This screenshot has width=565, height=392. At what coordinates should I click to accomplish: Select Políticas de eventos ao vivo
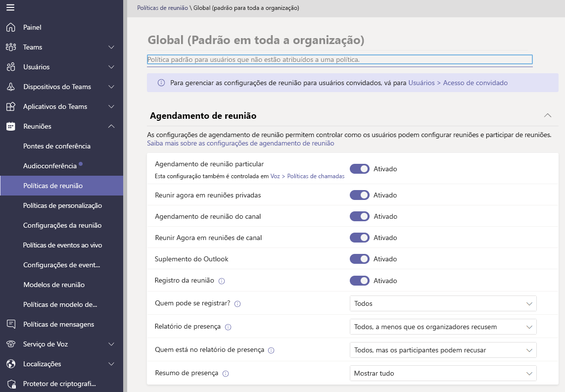coord(62,245)
